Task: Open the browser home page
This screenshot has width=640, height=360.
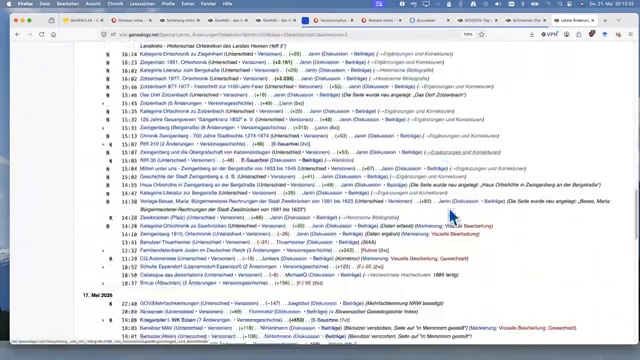Action: pyautogui.click(x=53, y=35)
